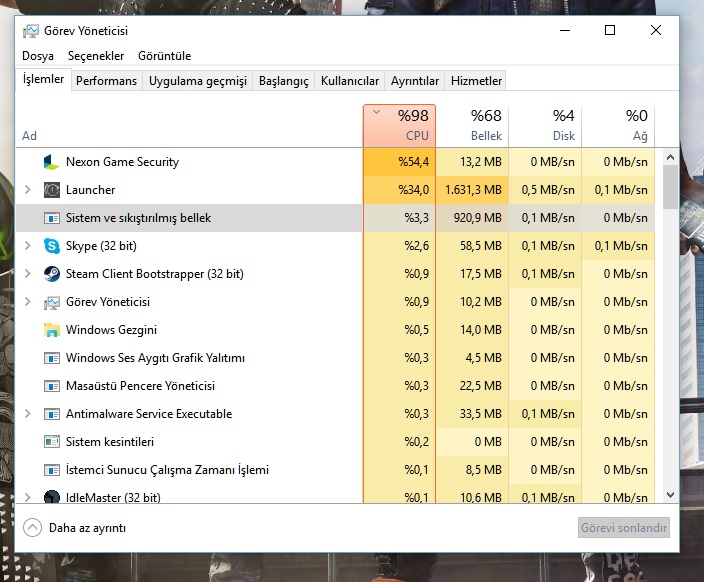The height and width of the screenshot is (582, 704).
Task: Switch to the Hizmetler tab
Action: tap(476, 81)
